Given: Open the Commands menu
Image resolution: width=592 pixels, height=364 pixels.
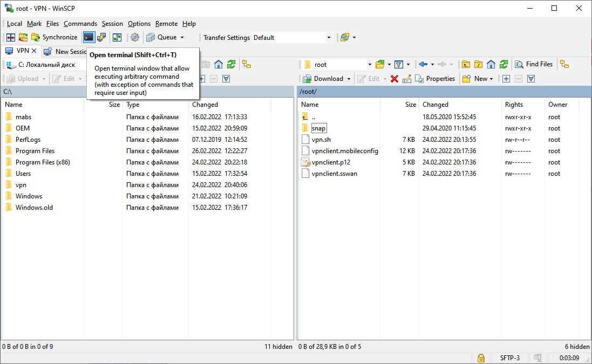Looking at the screenshot, I should click(80, 24).
